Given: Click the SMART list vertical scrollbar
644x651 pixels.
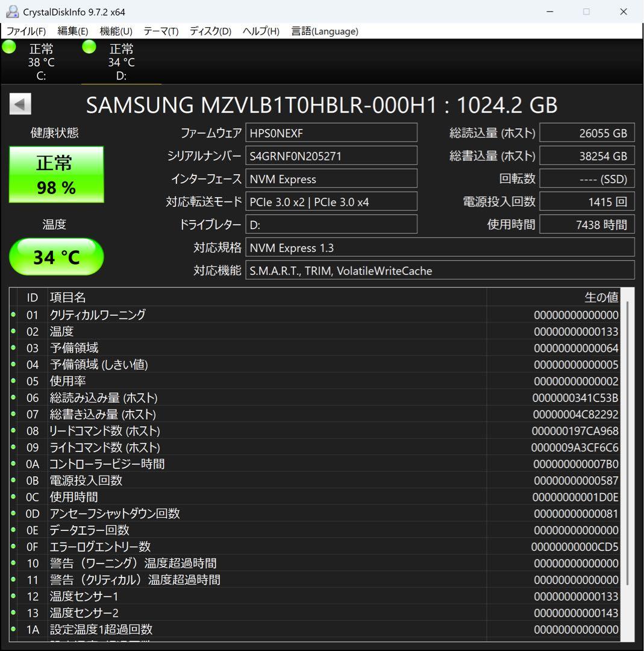Looking at the screenshot, I should (627, 442).
